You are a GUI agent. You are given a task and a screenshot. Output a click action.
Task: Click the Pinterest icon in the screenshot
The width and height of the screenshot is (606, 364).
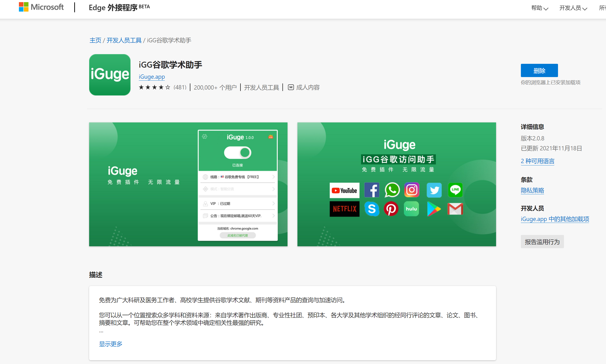click(391, 209)
